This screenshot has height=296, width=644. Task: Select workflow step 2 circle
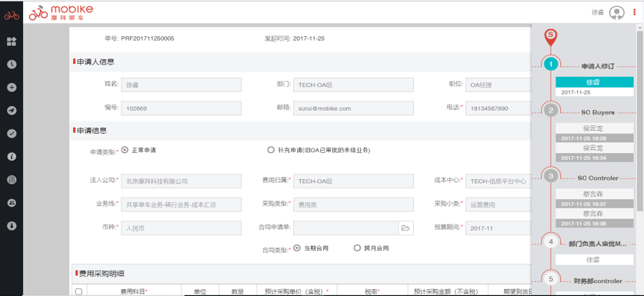pos(551,110)
